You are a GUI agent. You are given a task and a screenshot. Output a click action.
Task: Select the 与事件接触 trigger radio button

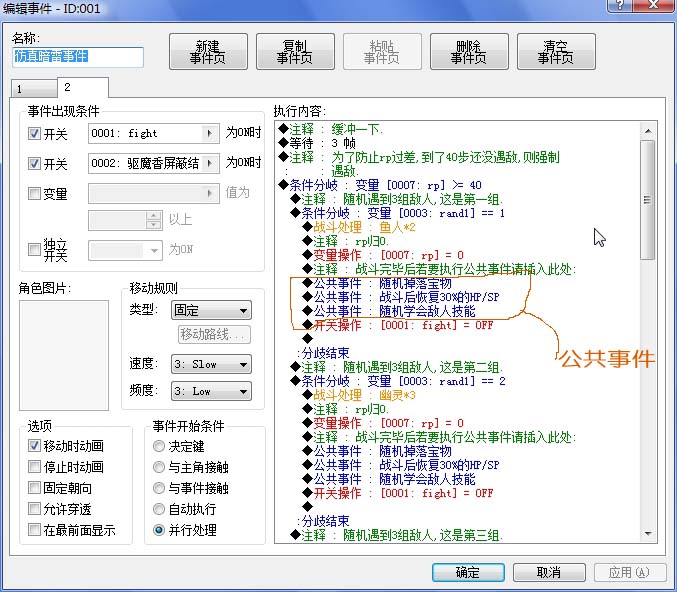click(159, 488)
